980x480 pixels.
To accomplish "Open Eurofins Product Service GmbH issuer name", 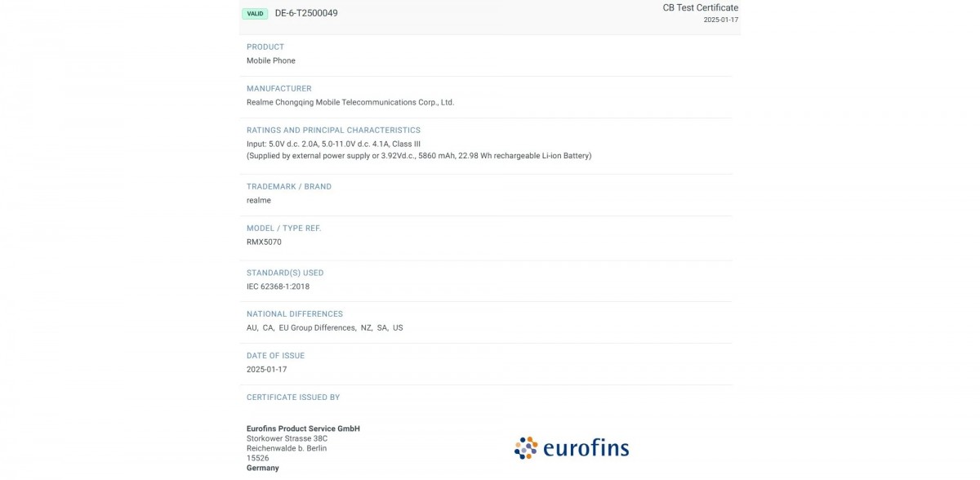I will tap(303, 429).
